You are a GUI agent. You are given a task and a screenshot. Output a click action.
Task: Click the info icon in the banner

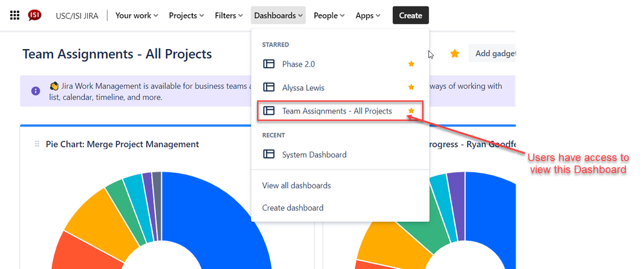tap(35, 91)
